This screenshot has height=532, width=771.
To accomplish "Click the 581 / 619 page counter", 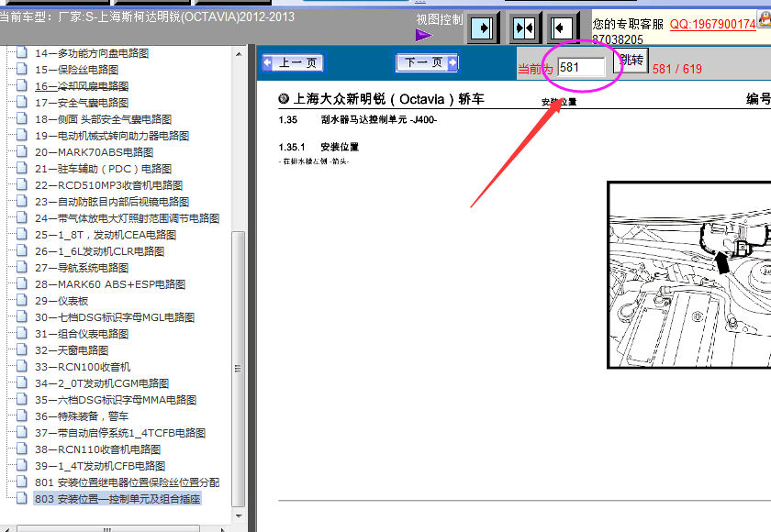I will coord(677,70).
